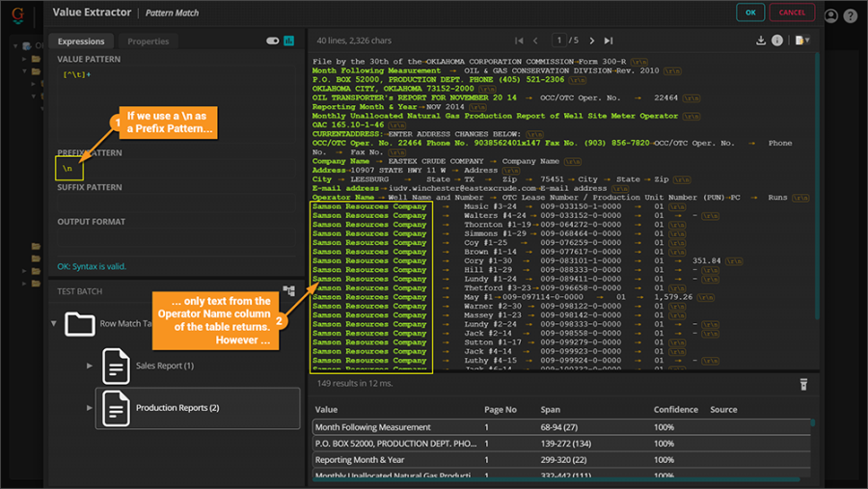Jump to the last page

point(608,41)
